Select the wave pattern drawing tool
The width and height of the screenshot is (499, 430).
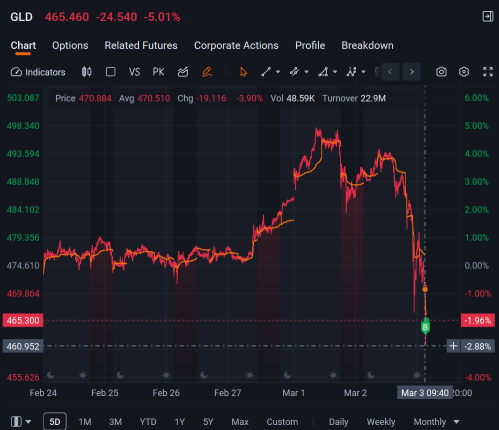pos(351,72)
